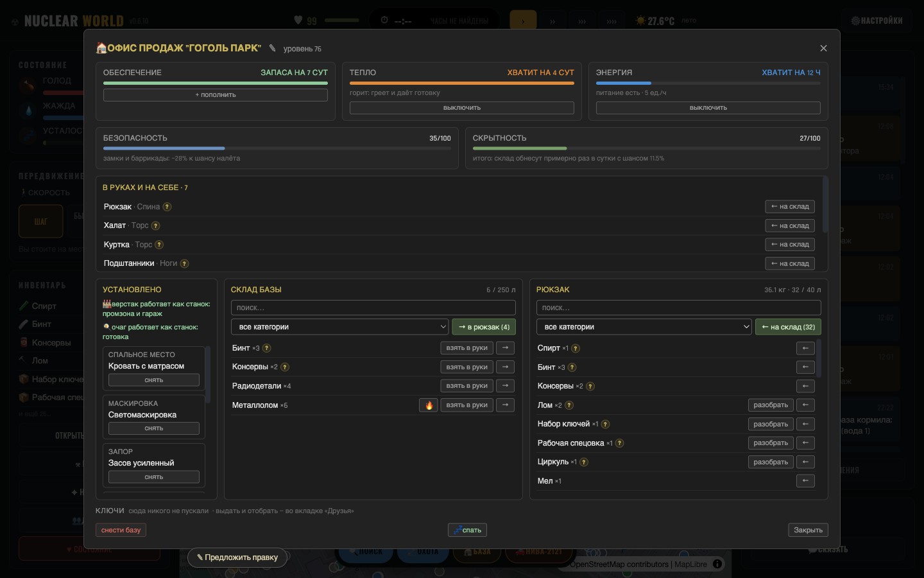
Task: Click left arrow on the Рабочая спецовка row
Action: pos(805,443)
